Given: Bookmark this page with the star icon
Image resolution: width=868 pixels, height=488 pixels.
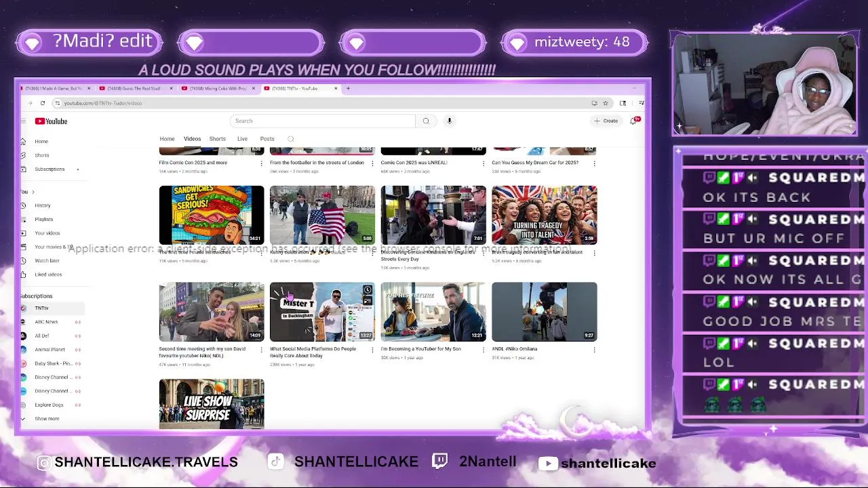Looking at the screenshot, I should point(606,103).
